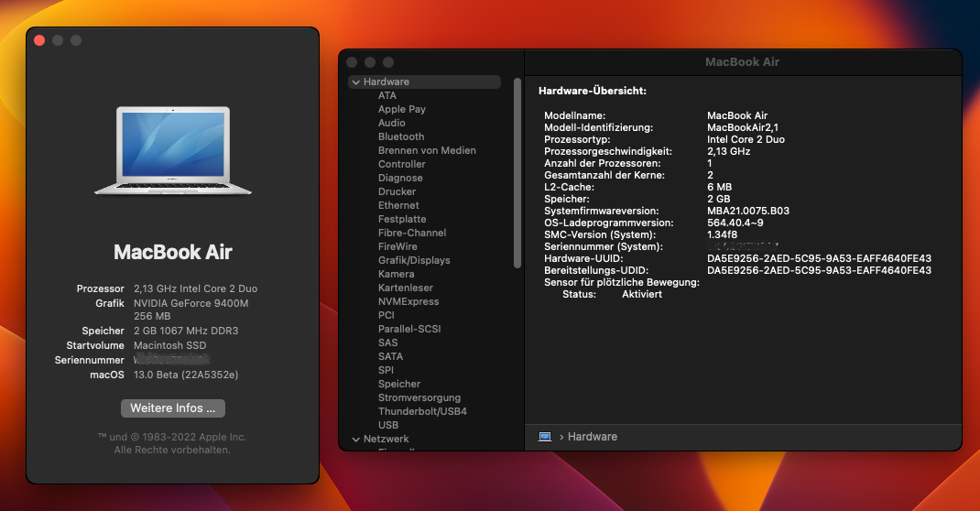980x511 pixels.
Task: Click the SMC version 1.34f8
Action: [722, 234]
